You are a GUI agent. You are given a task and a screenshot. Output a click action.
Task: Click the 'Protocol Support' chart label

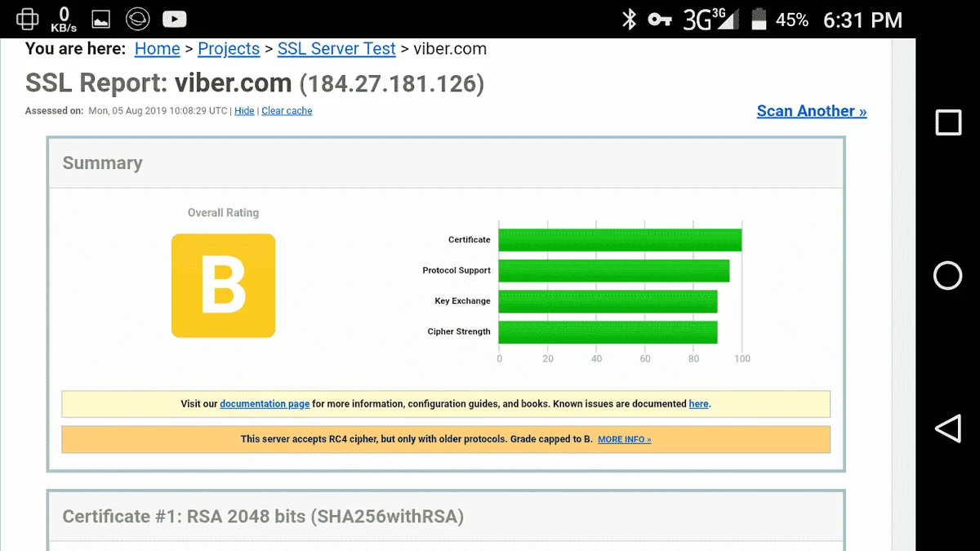coord(457,271)
